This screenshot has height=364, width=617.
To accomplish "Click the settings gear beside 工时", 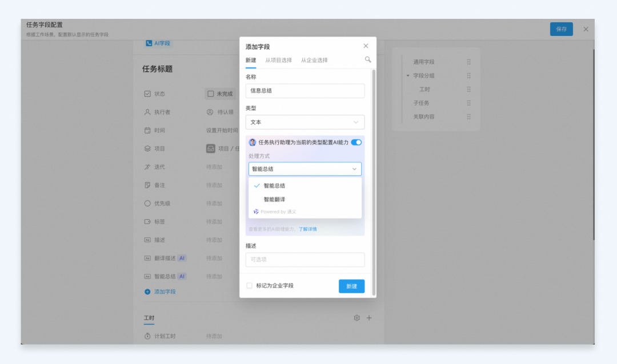I will 356,318.
